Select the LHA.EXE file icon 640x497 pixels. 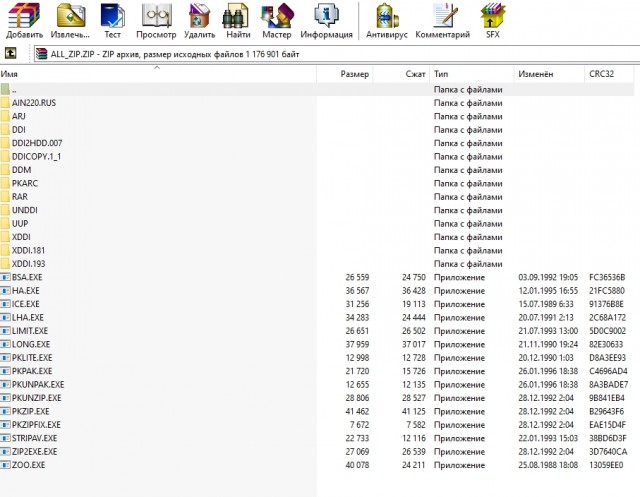click(5, 317)
